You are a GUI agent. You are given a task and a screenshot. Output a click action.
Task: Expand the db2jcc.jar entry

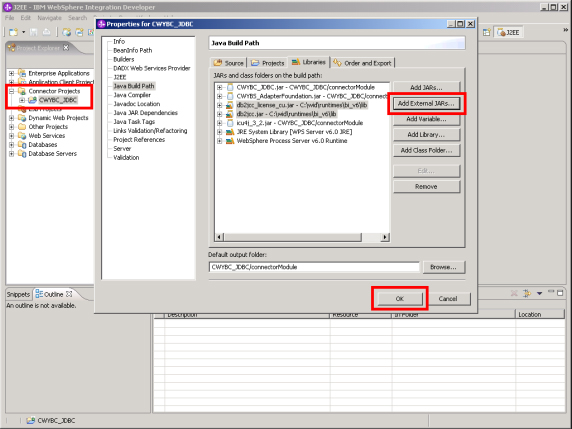[219, 114]
